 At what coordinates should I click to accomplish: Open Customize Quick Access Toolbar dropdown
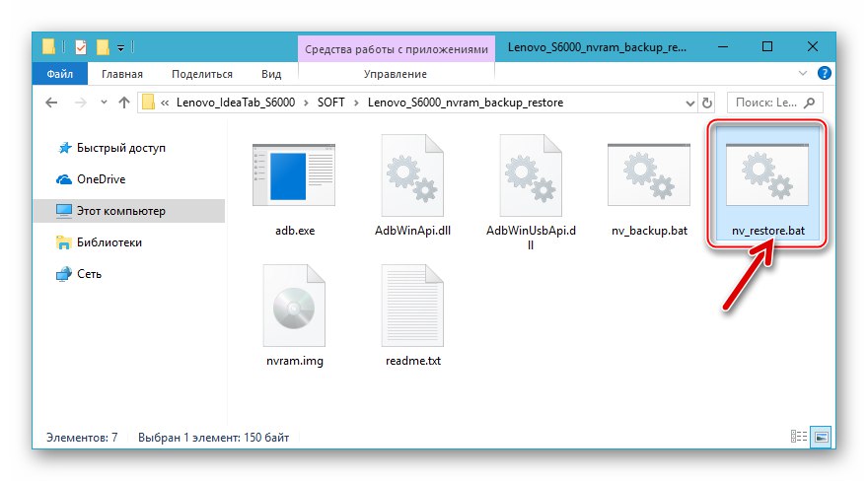[x=120, y=48]
